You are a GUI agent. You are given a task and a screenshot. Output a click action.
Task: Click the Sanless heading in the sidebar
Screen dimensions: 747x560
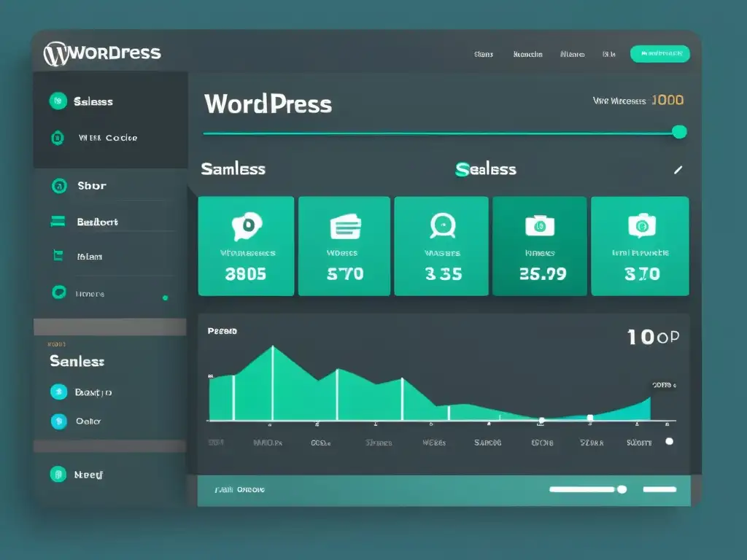coord(77,362)
